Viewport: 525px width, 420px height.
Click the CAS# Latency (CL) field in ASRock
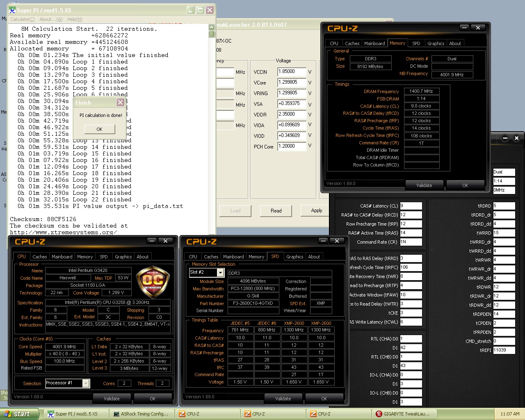411,206
